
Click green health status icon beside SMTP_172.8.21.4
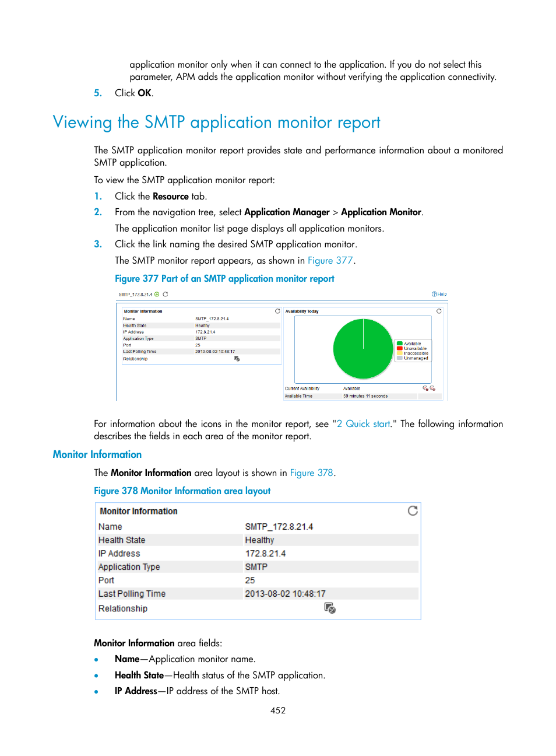pyautogui.click(x=157, y=295)
